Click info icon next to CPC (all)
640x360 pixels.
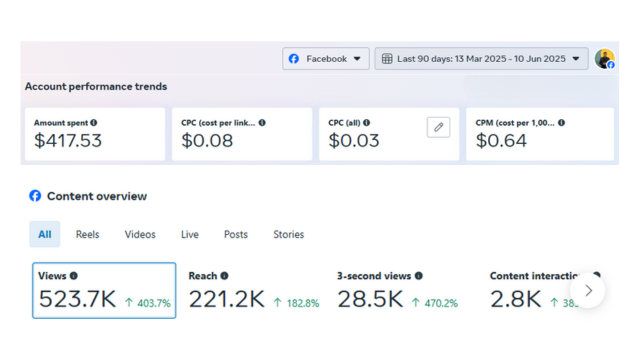[367, 122]
